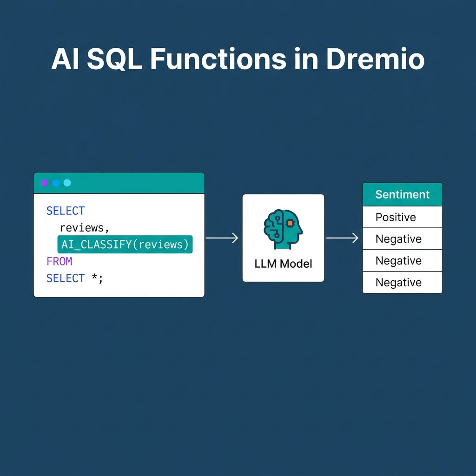Click the arrow pointing to the Sentiment table
This screenshot has width=476, height=476.
pos(343,238)
